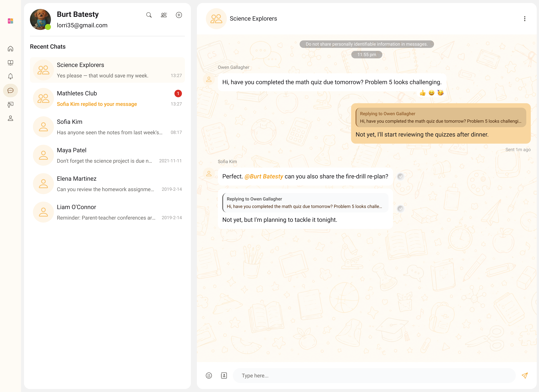Open the Home icon in left sidebar
The height and width of the screenshot is (392, 539).
(x=10, y=49)
